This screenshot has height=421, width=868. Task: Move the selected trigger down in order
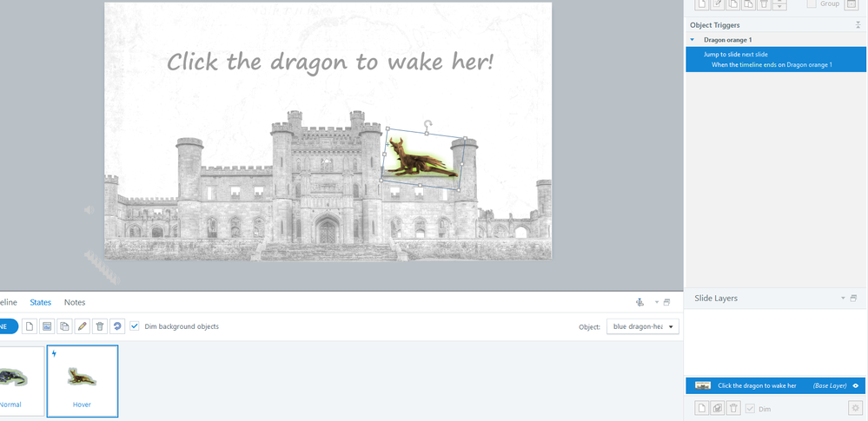[x=779, y=7]
